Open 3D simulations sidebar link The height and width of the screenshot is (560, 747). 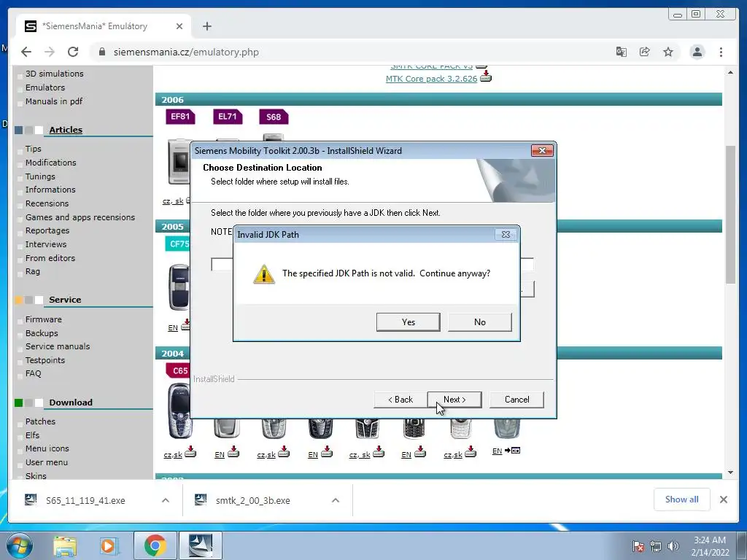click(54, 74)
